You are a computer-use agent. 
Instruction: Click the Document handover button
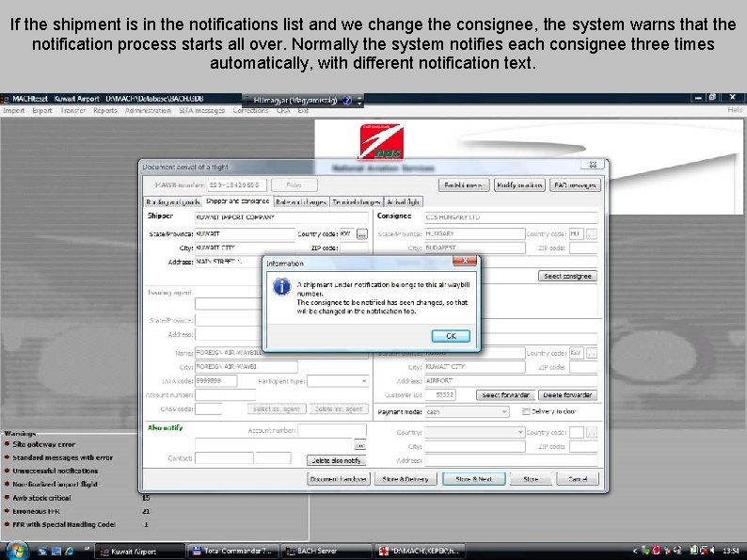pyautogui.click(x=339, y=479)
